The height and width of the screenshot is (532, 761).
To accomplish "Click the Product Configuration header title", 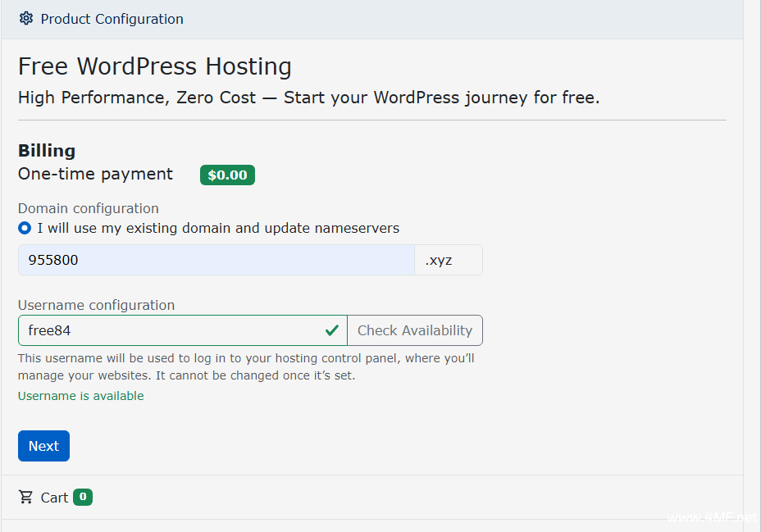I will [112, 19].
